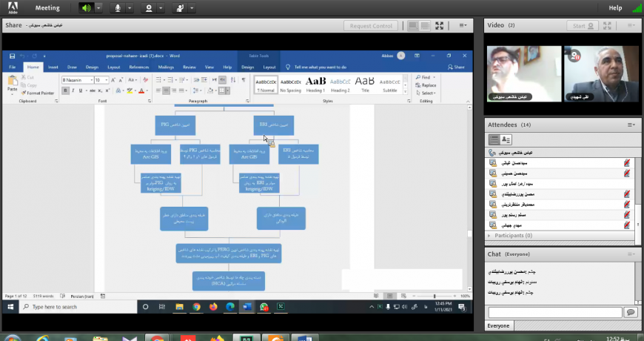
Task: Select the Everyone chat tab
Action: (498, 325)
